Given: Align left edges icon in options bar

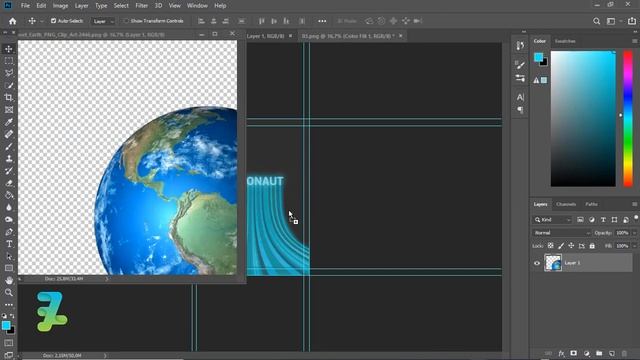Looking at the screenshot, I should tap(201, 21).
